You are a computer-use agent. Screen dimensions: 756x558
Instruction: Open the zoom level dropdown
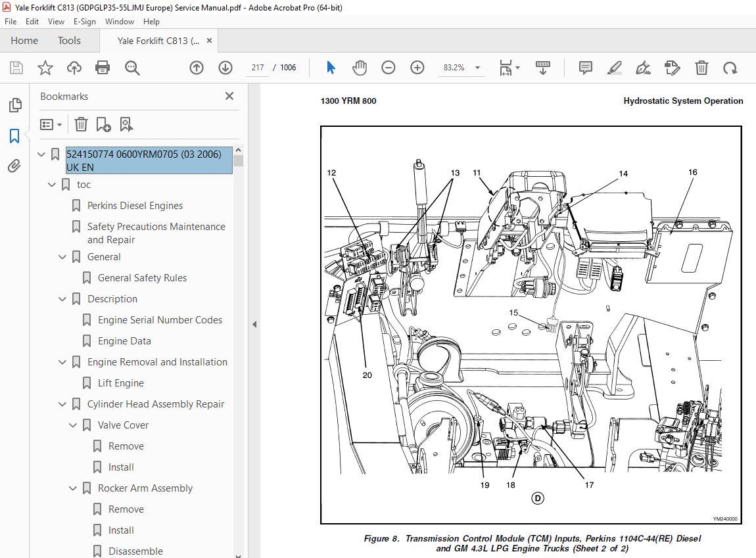click(x=477, y=68)
